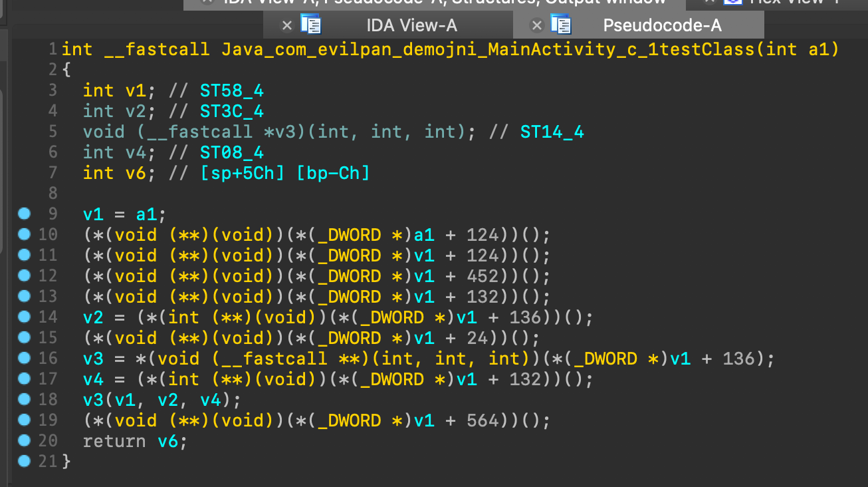This screenshot has width=868, height=487.
Task: Click v3 in the line 16 assignment
Action: click(x=93, y=359)
